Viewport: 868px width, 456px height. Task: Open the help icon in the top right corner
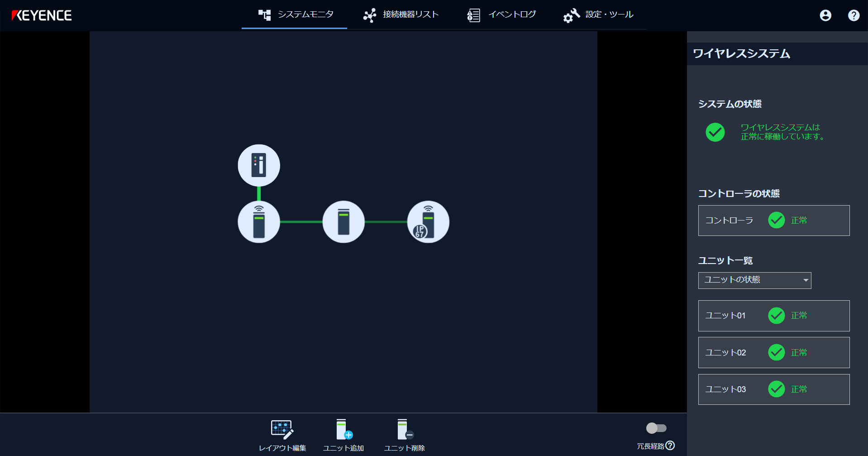click(x=854, y=15)
